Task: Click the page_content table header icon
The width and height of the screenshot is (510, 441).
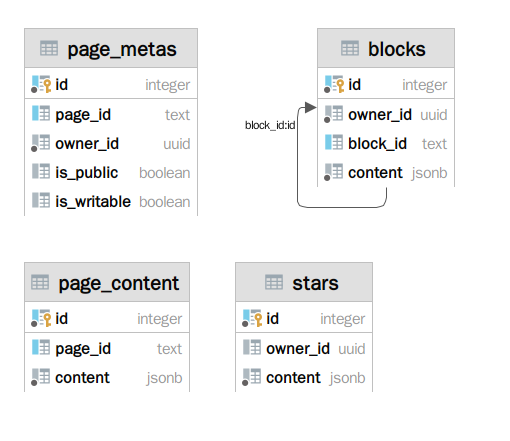Action: tap(40, 282)
